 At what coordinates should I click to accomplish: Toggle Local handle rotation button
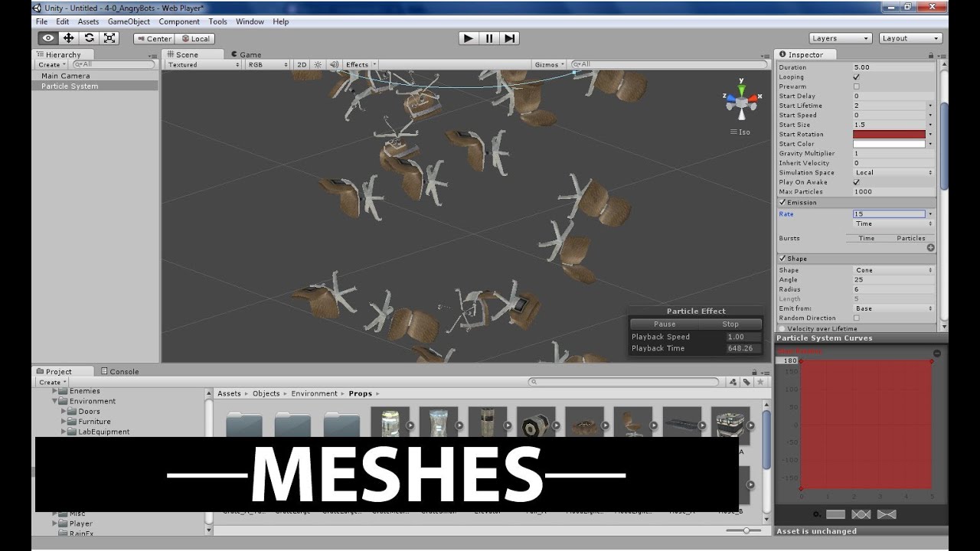(x=195, y=38)
